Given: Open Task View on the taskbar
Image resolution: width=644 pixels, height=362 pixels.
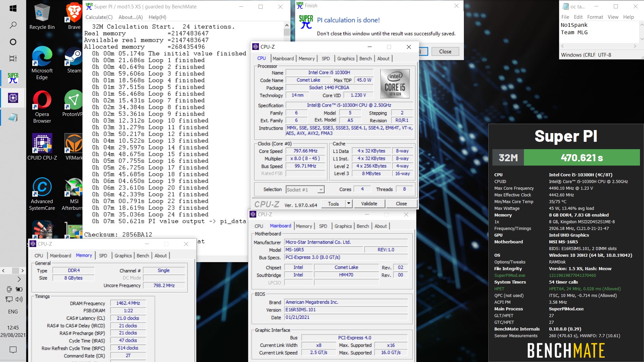Looking at the screenshot, I should tap(13, 58).
